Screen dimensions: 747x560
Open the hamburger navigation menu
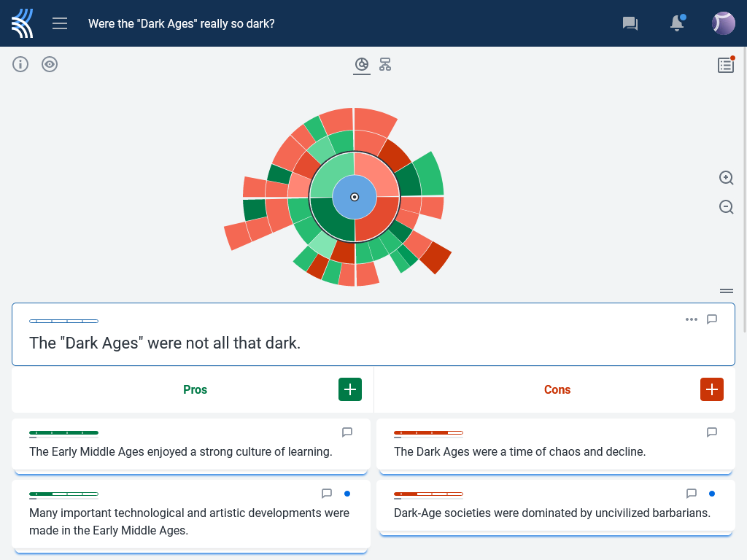[60, 23]
